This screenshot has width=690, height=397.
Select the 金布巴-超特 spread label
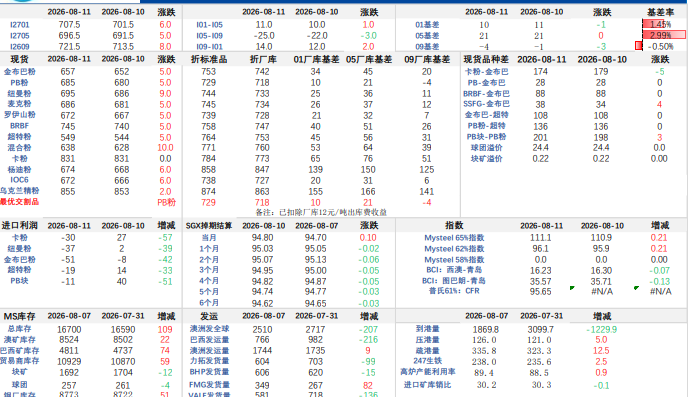[486, 115]
